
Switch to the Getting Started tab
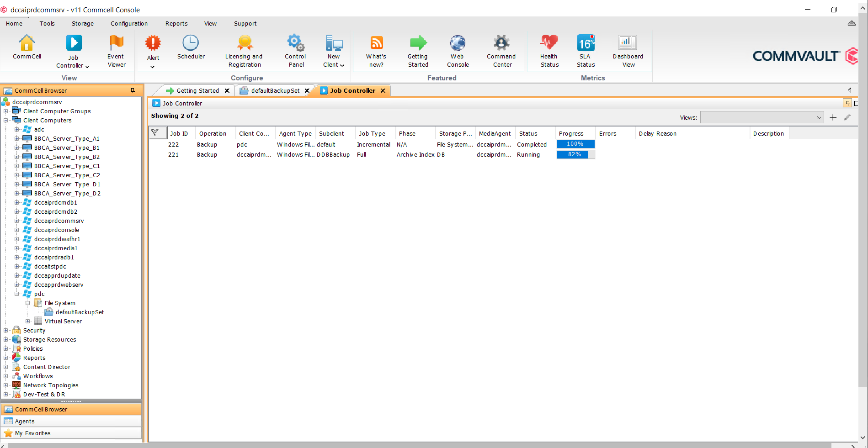pos(197,90)
